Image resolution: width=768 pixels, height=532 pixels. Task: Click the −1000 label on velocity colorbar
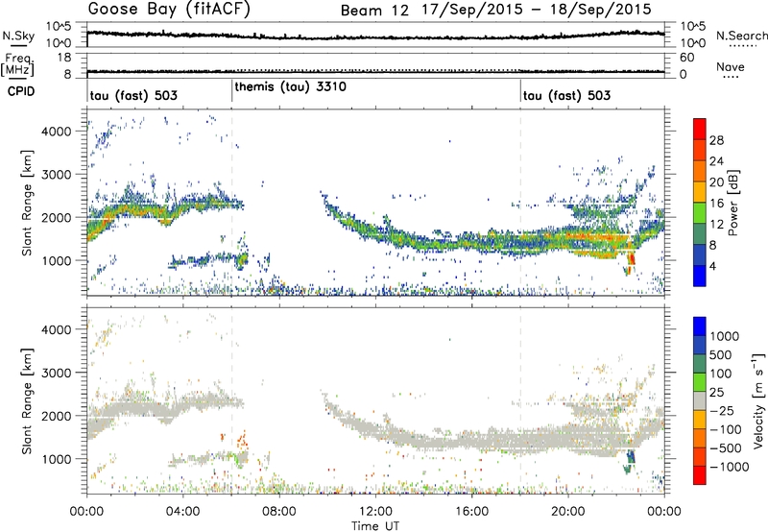(729, 467)
